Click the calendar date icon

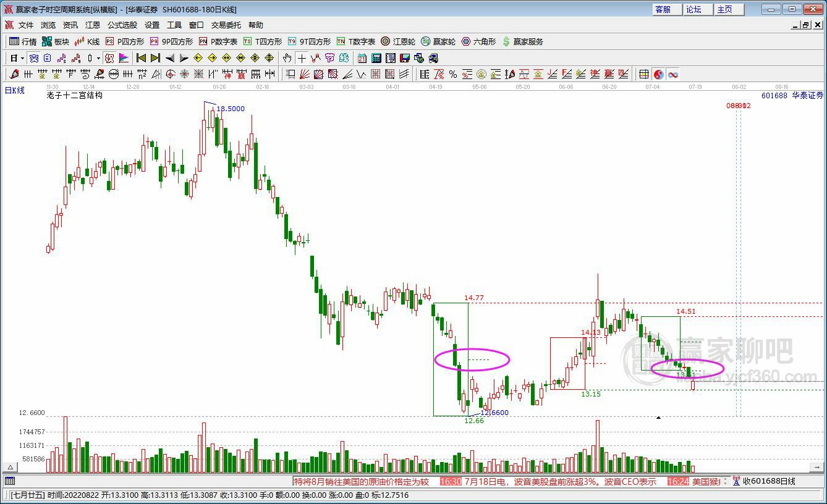click(362, 58)
